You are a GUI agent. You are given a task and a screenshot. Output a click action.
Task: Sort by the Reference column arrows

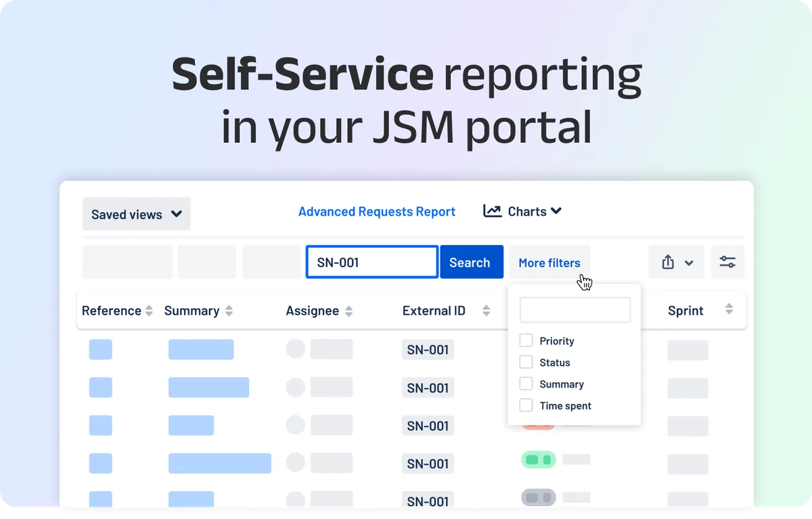[149, 311]
